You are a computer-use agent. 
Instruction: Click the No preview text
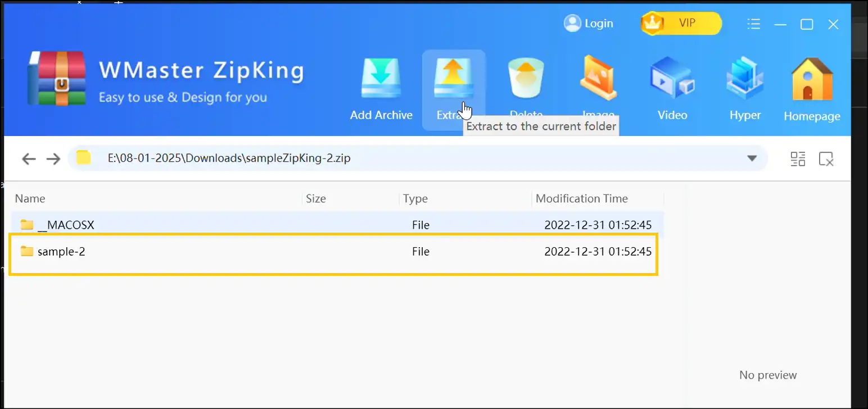pyautogui.click(x=768, y=375)
